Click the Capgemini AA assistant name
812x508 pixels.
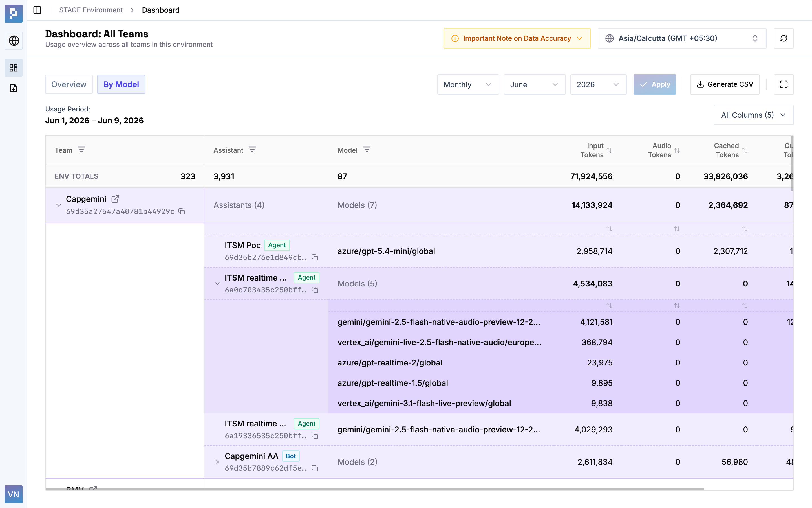point(251,456)
